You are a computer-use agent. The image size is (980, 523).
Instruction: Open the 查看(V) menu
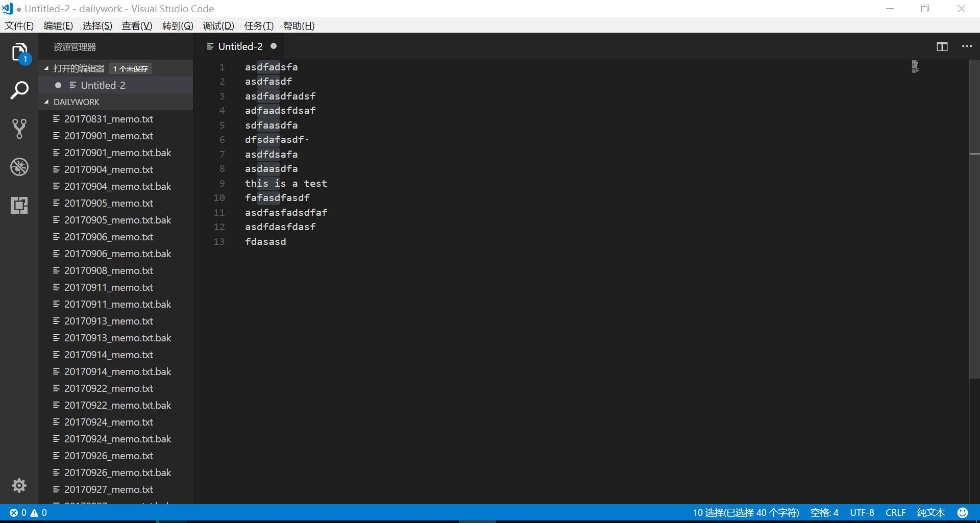(137, 26)
